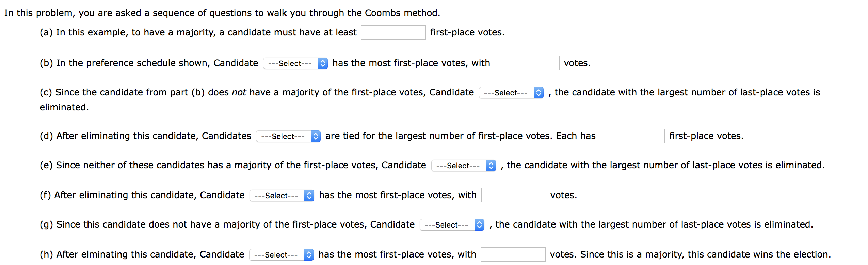Click the blue arrow icon on part (b) select
The image size is (868, 265).
[x=323, y=63]
